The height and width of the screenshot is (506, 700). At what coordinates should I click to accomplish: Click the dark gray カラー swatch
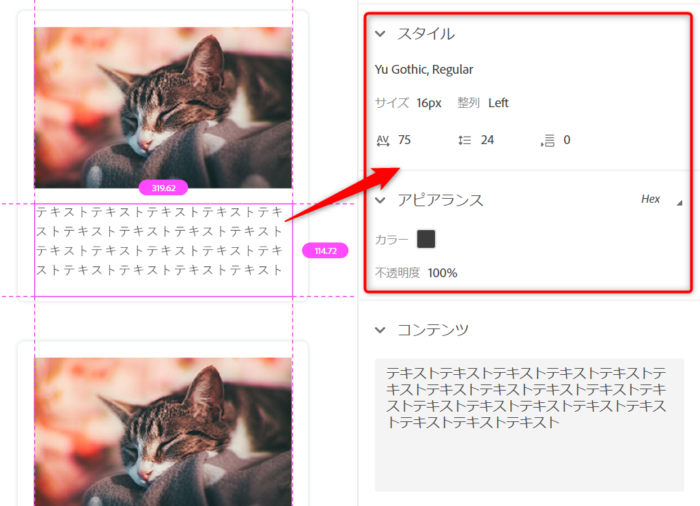coord(426,239)
